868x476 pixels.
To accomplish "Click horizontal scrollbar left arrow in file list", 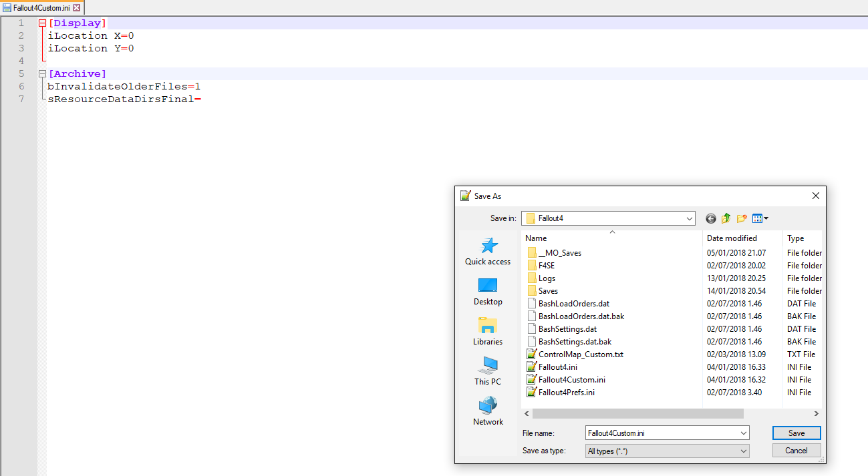I will 527,414.
